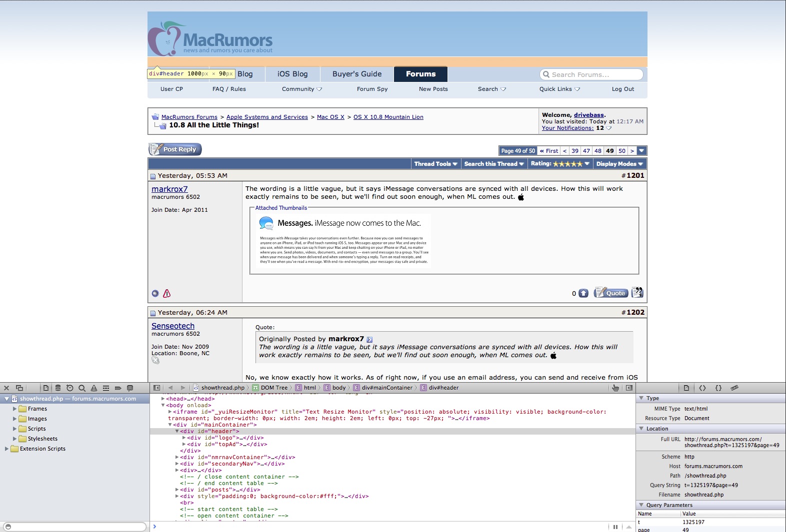The image size is (786, 532).
Task: Expand the Extension Scripts folder
Action: click(x=6, y=449)
